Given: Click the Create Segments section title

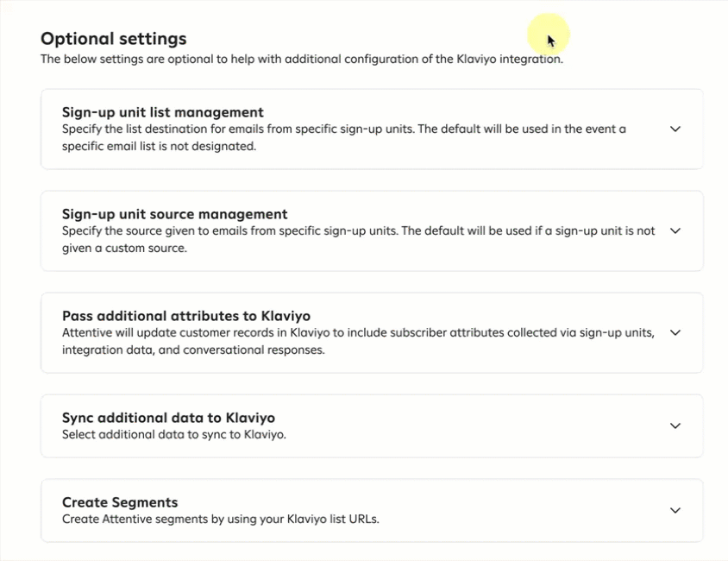Looking at the screenshot, I should [120, 502].
